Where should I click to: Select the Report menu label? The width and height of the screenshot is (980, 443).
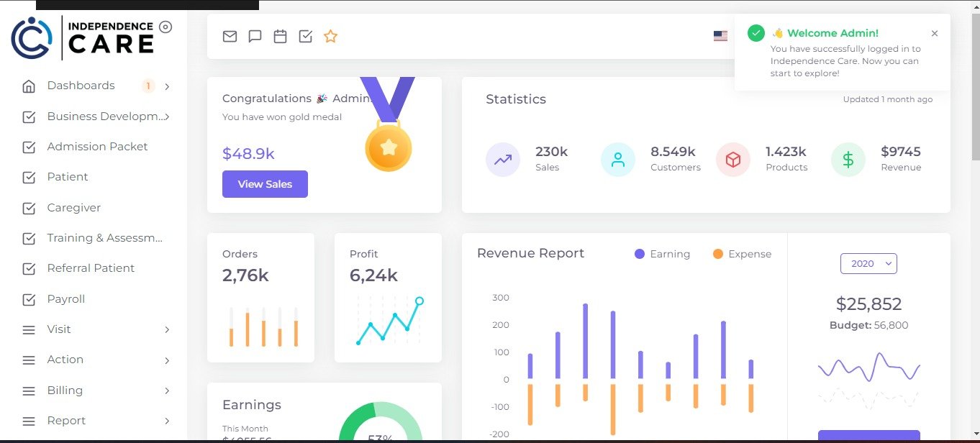(x=66, y=421)
